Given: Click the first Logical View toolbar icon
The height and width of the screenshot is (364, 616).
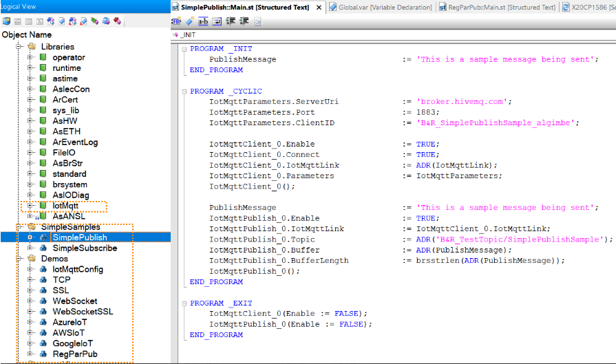Looking at the screenshot, I should point(6,21).
